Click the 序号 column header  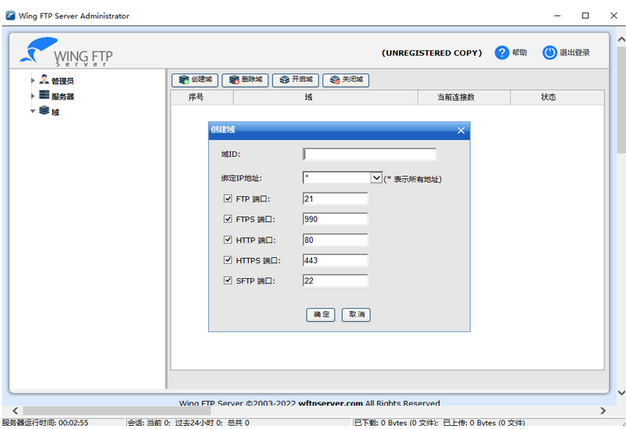202,97
